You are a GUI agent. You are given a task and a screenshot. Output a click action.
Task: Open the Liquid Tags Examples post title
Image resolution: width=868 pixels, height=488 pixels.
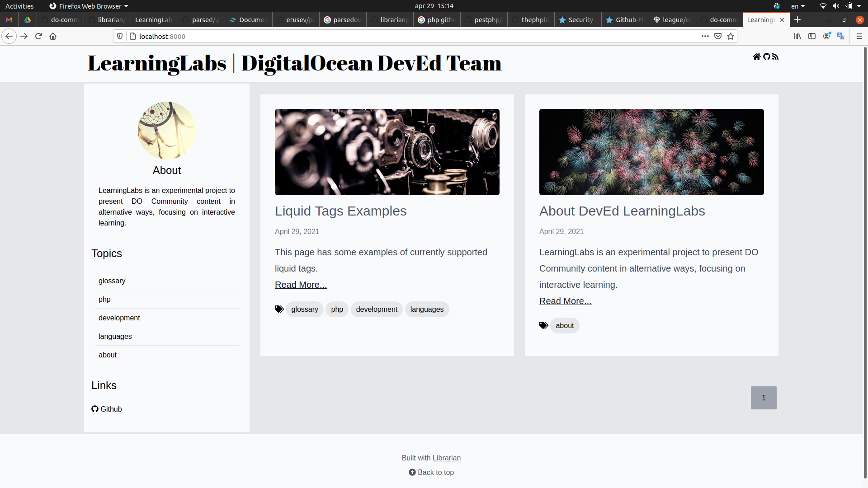point(341,211)
